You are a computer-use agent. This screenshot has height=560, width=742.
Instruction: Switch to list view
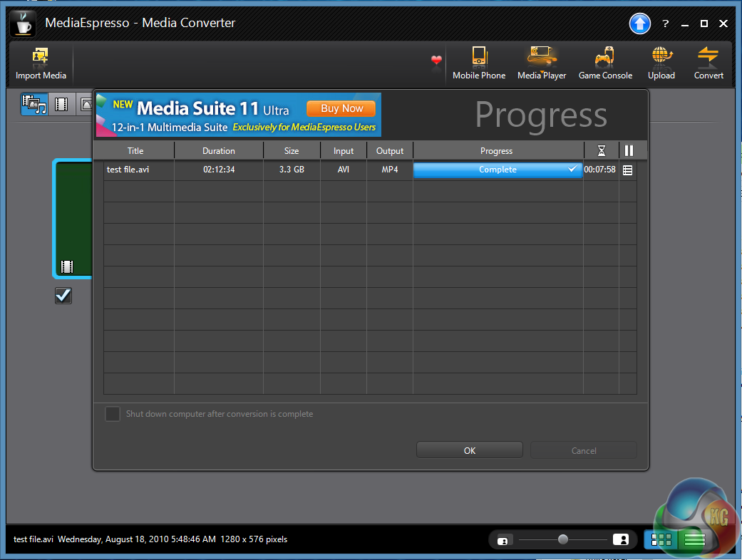coord(694,539)
